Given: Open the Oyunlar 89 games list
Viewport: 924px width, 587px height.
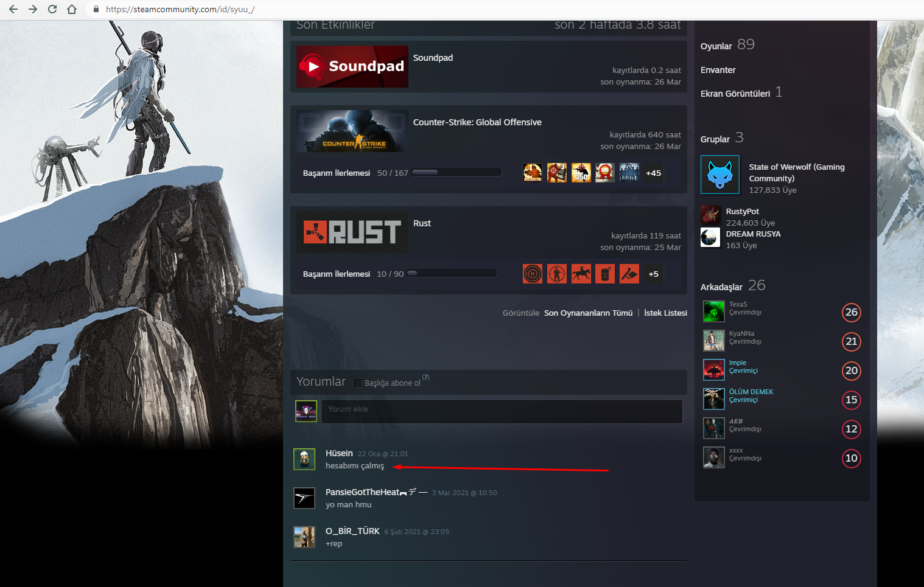Looking at the screenshot, I should (x=727, y=45).
